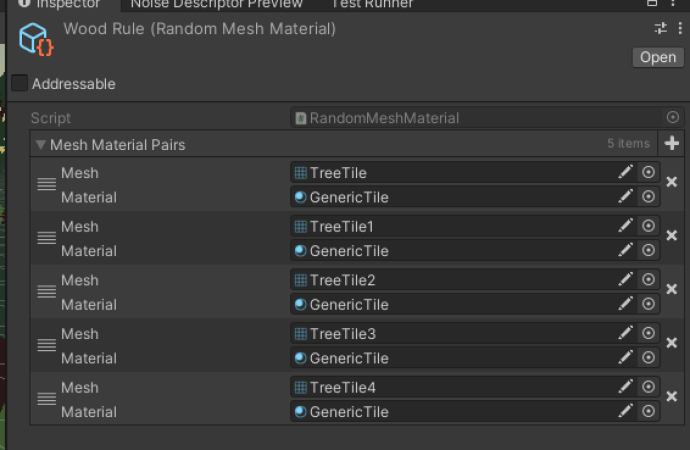The width and height of the screenshot is (690, 450).
Task: Enable the Addressable checkbox
Action: [19, 83]
